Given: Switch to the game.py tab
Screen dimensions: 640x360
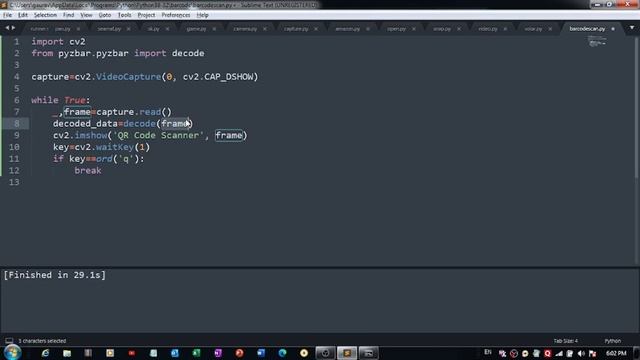Looking at the screenshot, I should [196, 29].
